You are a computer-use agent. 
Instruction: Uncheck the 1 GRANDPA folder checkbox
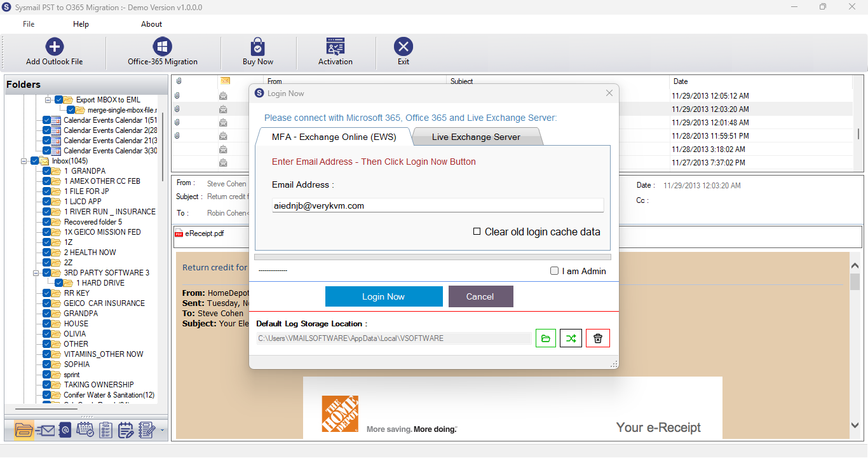pos(47,171)
